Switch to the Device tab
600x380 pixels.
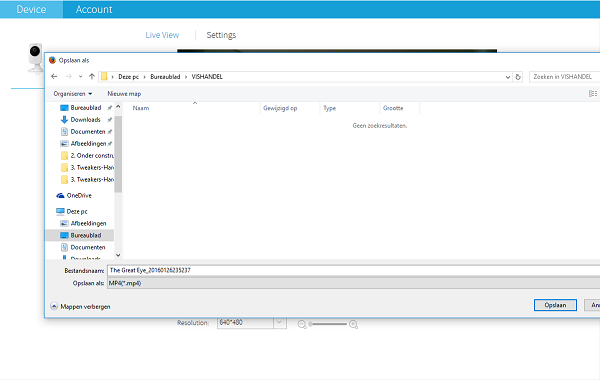31,9
